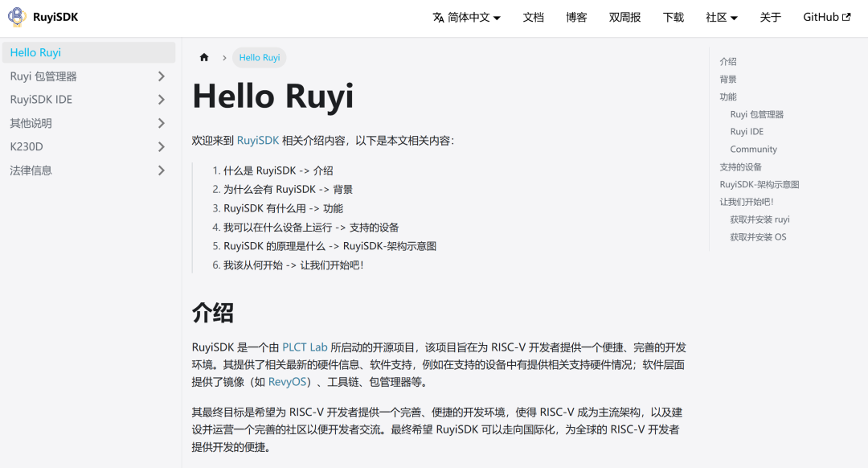Jump to 背景 in table of contents
Image resolution: width=868 pixels, height=468 pixels.
click(728, 79)
